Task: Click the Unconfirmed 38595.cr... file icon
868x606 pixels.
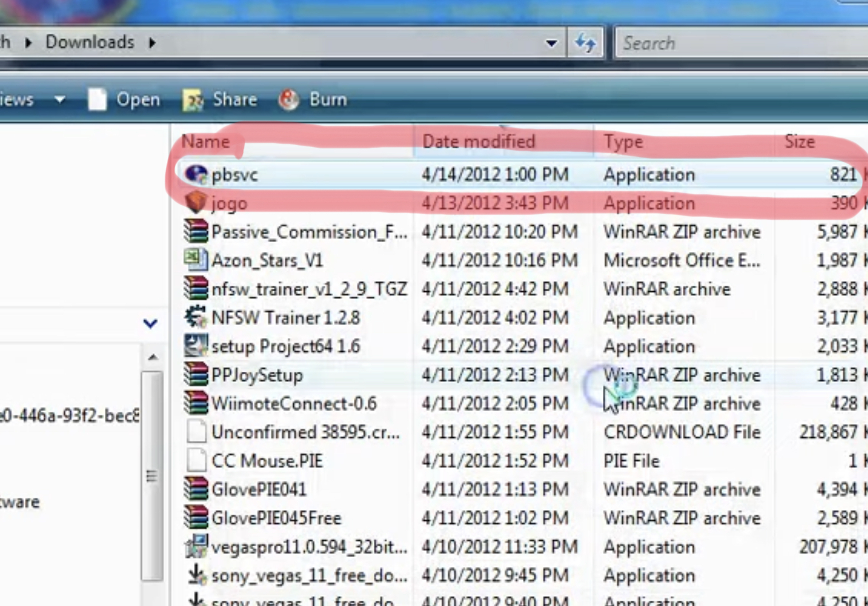Action: tap(197, 432)
